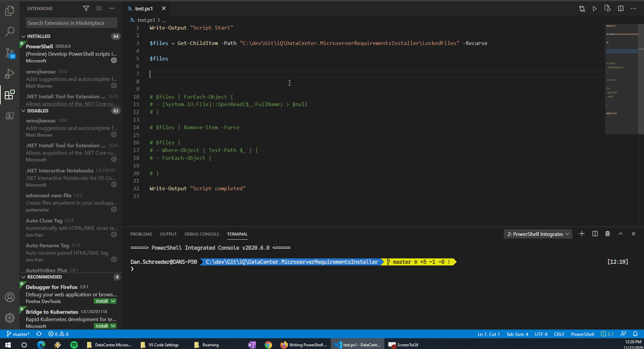Click the CRLF line ending indicator
644x349 pixels.
click(x=559, y=334)
